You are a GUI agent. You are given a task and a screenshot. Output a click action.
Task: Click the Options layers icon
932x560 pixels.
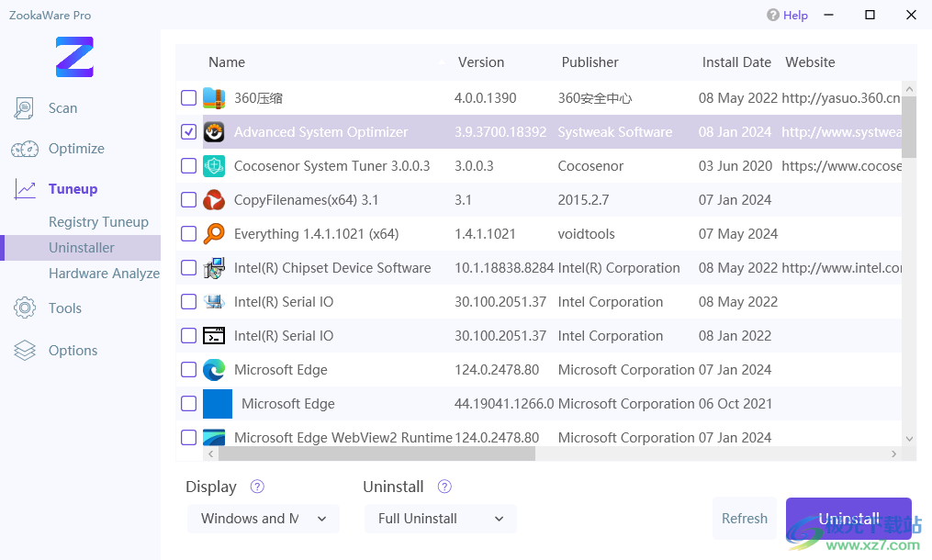click(25, 351)
